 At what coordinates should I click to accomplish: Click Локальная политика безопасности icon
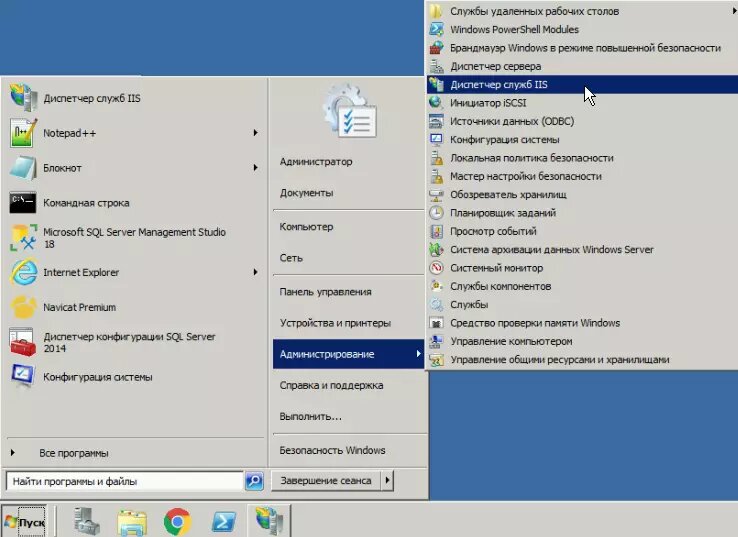[x=436, y=158]
